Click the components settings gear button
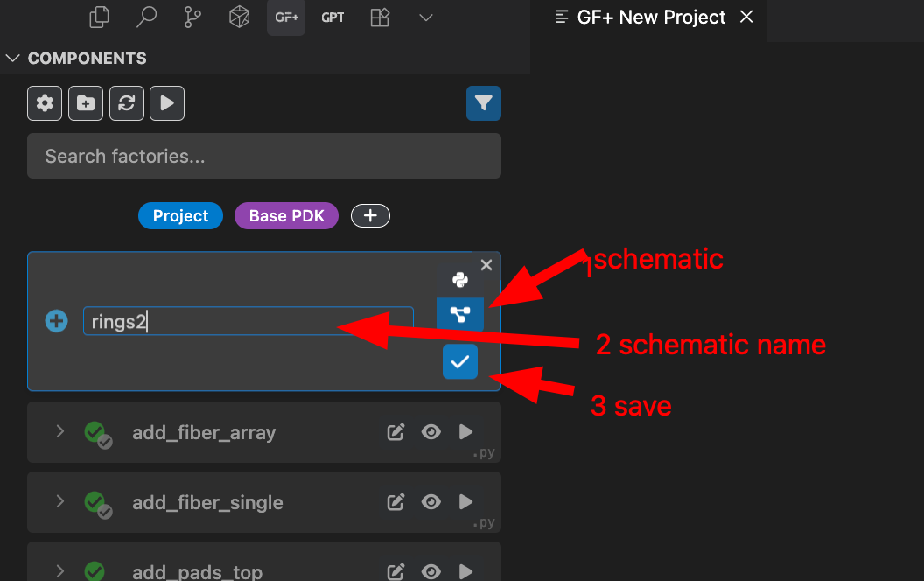The image size is (924, 581). click(x=45, y=103)
